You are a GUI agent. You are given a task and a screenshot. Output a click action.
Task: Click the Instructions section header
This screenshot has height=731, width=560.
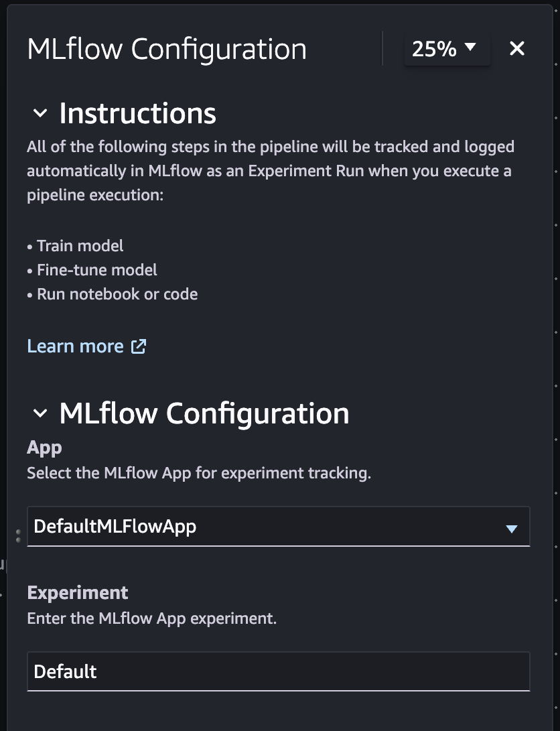click(x=138, y=114)
